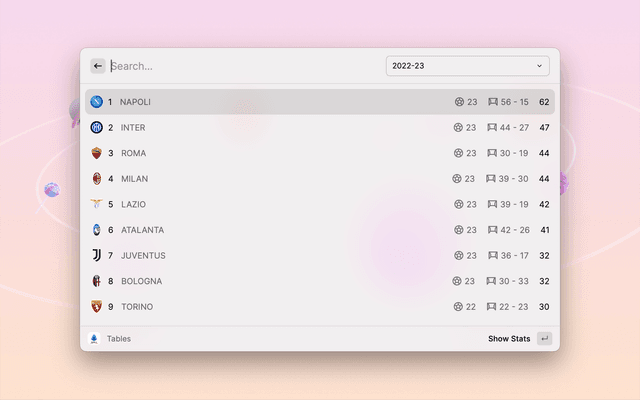640x400 pixels.
Task: Open the 2022-23 season dropdown
Action: [467, 66]
